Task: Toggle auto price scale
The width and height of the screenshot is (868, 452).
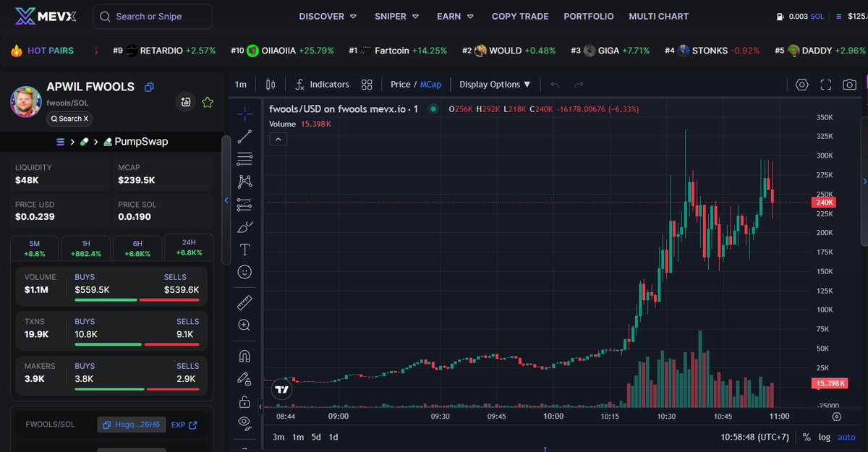Action: [846, 437]
